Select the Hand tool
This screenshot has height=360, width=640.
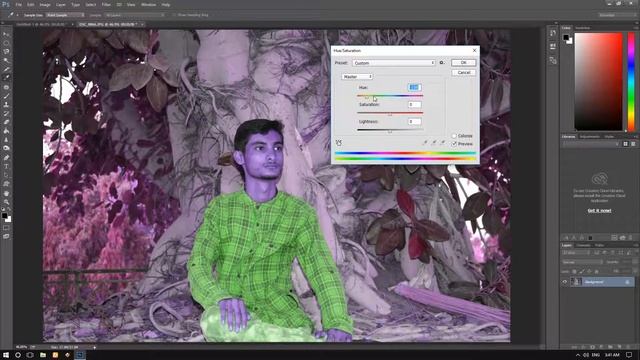[6, 193]
